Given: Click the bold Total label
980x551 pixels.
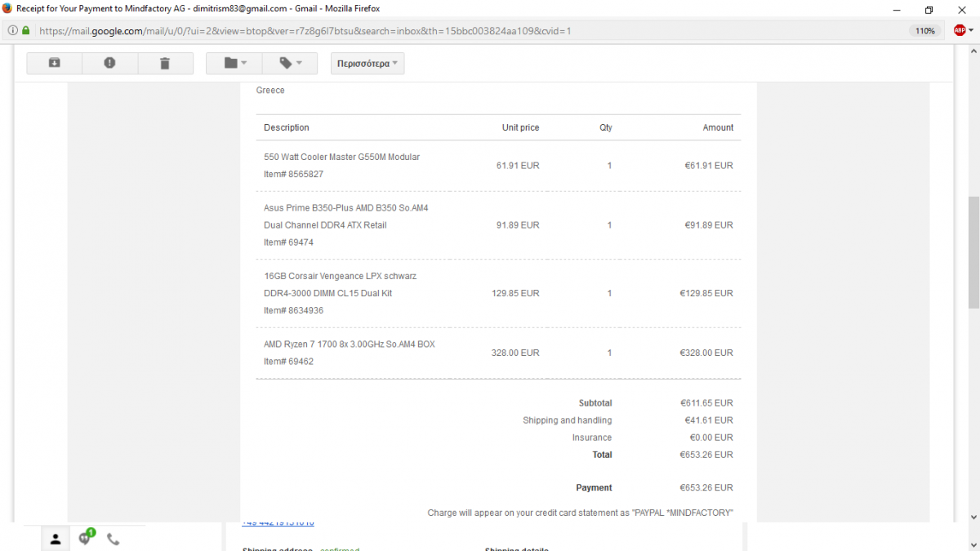Looking at the screenshot, I should pos(603,455).
